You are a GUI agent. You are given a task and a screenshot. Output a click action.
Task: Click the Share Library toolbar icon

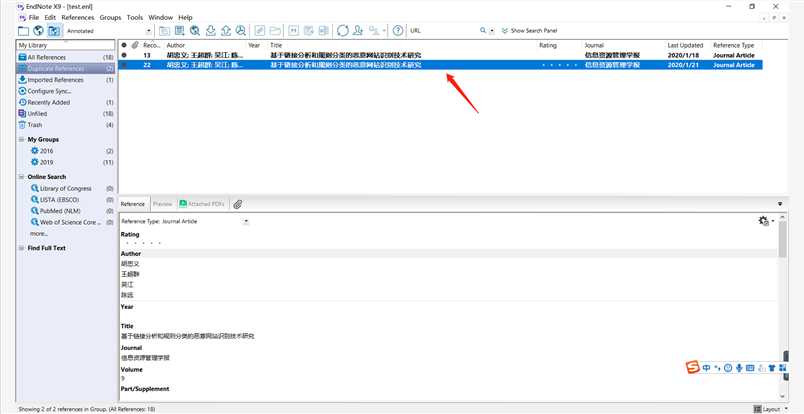[358, 31]
